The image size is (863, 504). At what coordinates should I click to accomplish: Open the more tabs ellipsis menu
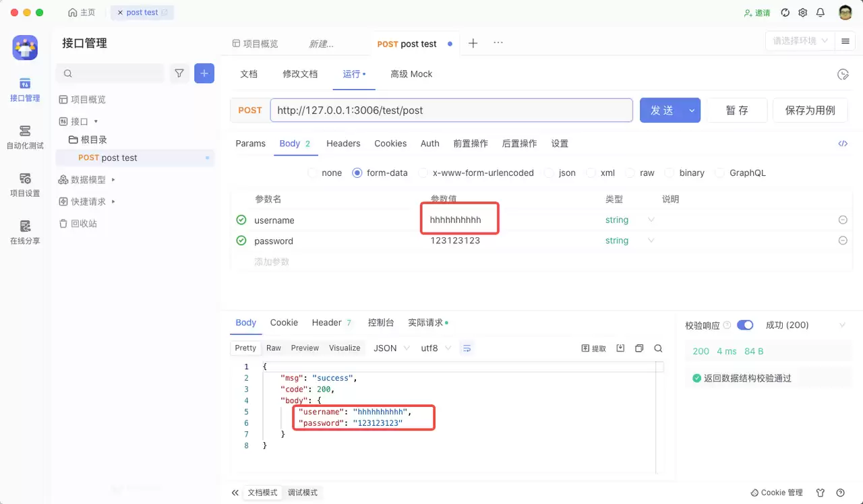[498, 42]
